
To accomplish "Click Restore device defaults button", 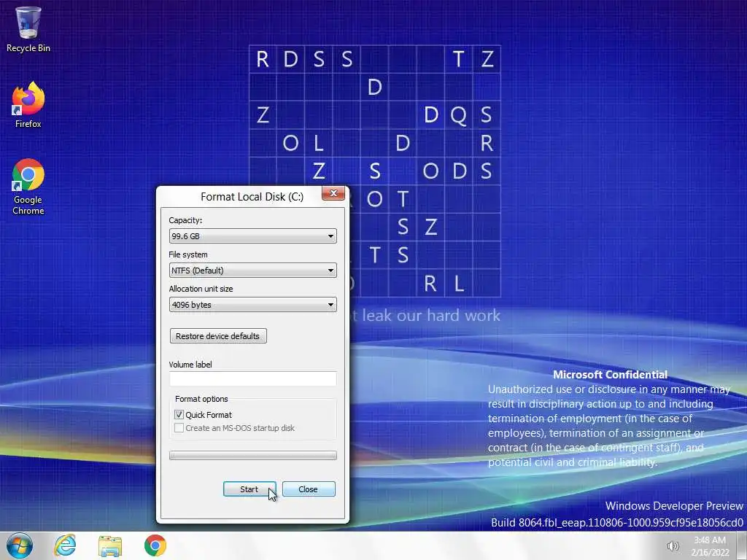I will (x=218, y=336).
